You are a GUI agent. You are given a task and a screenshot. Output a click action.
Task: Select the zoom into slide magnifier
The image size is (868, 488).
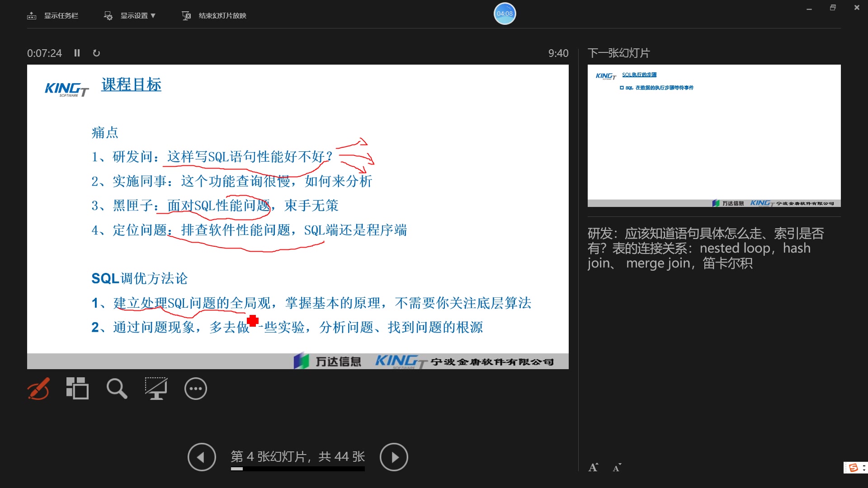point(117,389)
